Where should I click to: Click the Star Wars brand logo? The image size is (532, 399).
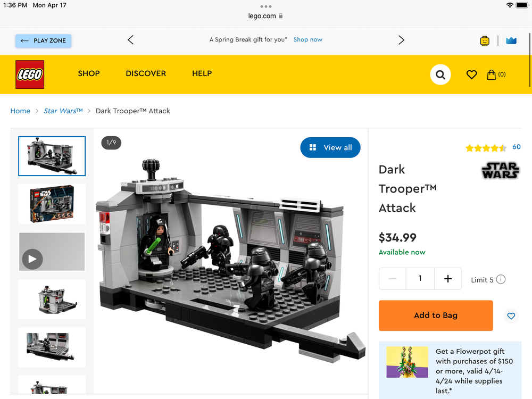(500, 171)
